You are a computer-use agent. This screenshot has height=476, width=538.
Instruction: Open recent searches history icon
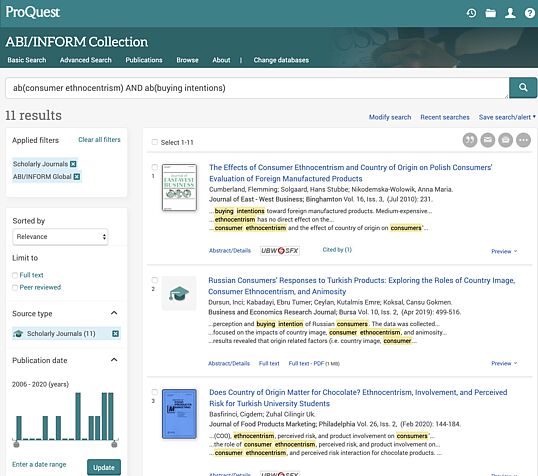point(471,13)
